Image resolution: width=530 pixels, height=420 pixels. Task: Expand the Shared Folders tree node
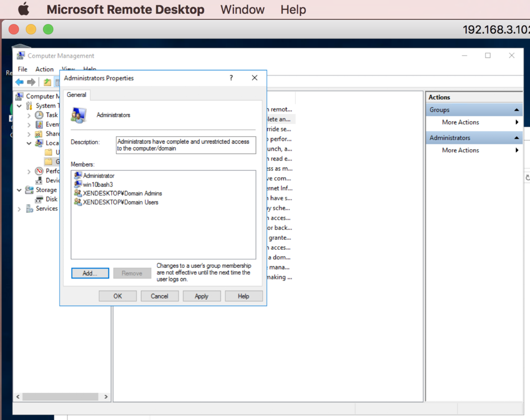click(29, 134)
